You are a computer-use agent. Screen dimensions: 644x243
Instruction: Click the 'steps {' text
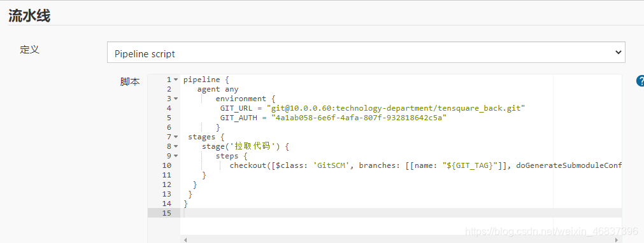[x=232, y=156]
